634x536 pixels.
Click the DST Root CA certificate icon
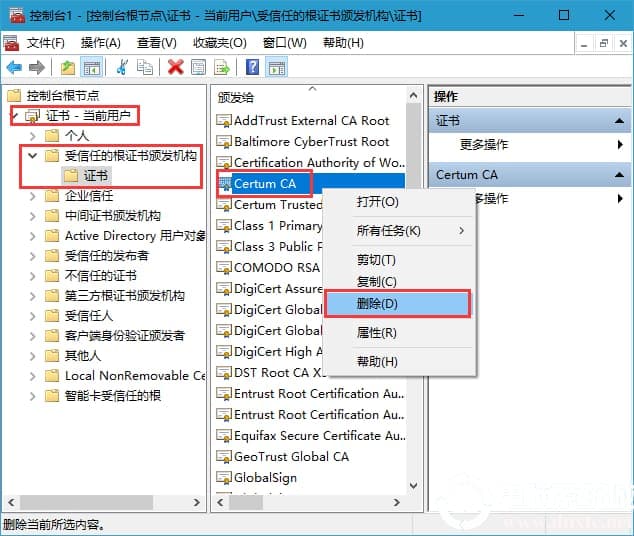click(x=224, y=373)
